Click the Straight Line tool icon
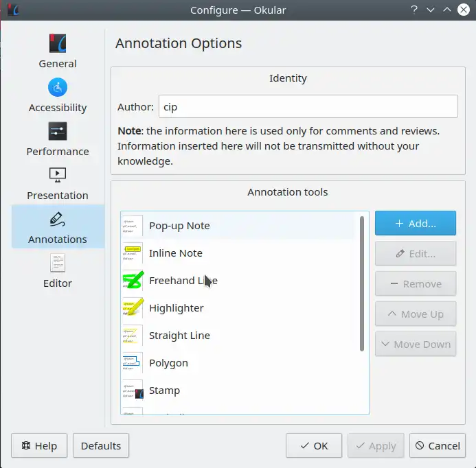Image resolution: width=476 pixels, height=468 pixels. click(x=133, y=336)
